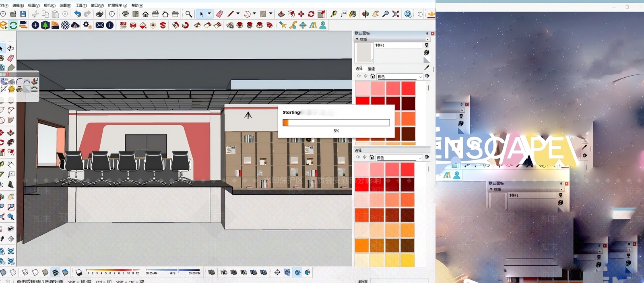
Task: Select the Tape Measure tool
Action: (x=333, y=14)
